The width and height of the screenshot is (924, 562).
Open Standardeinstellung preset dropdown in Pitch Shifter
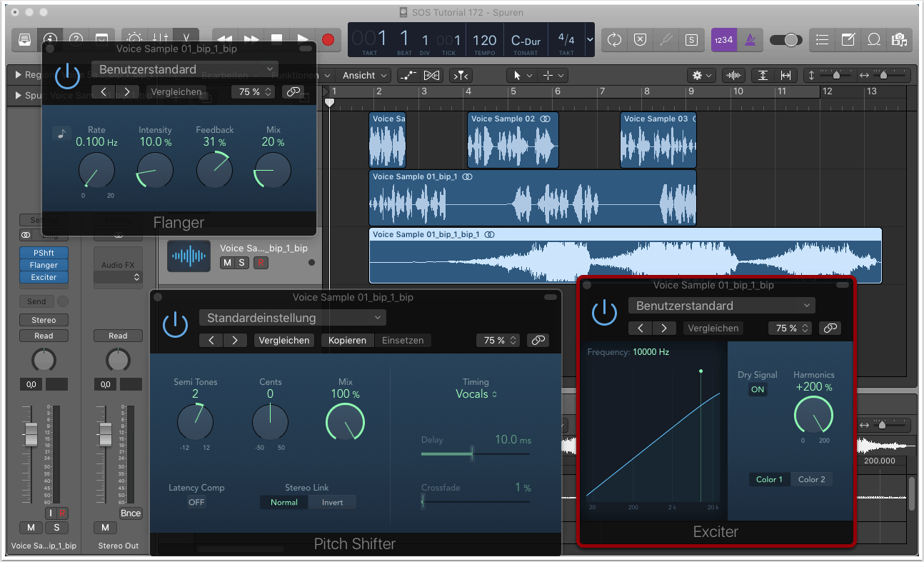click(x=292, y=318)
